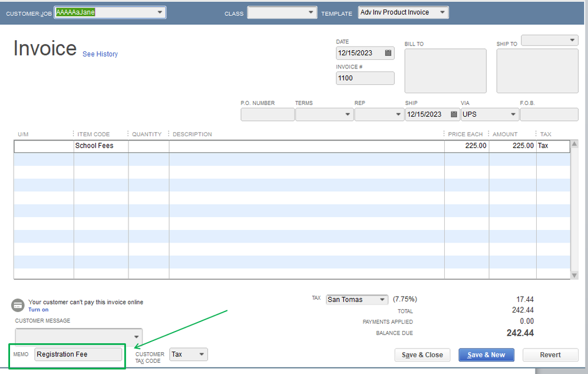Click the Save & New button

point(486,355)
